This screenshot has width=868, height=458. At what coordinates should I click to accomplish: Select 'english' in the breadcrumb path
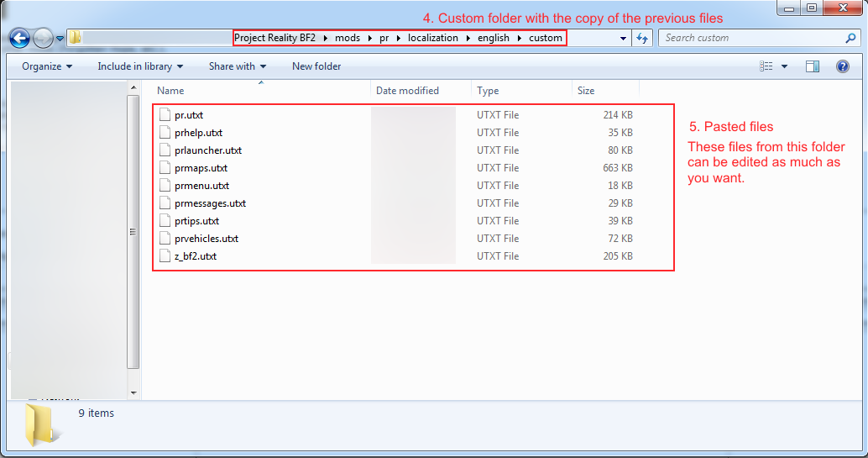[494, 38]
